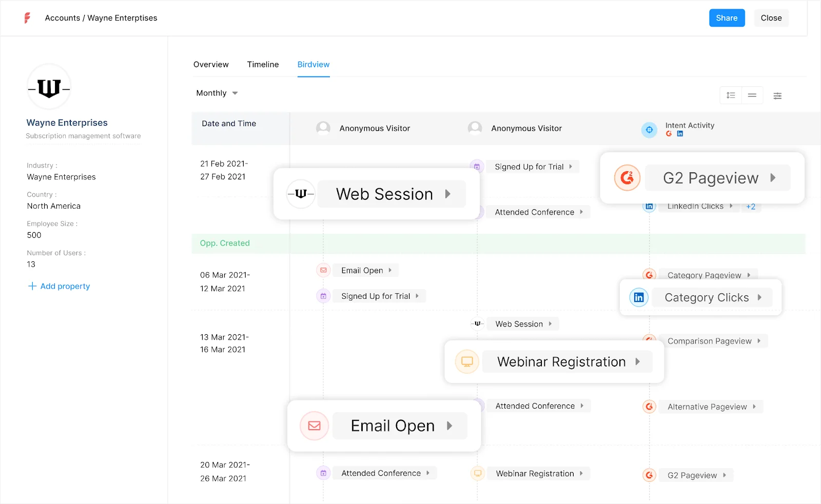This screenshot has width=821, height=504.
Task: Click the first Anonymous Visitor avatar
Action: [323, 128]
